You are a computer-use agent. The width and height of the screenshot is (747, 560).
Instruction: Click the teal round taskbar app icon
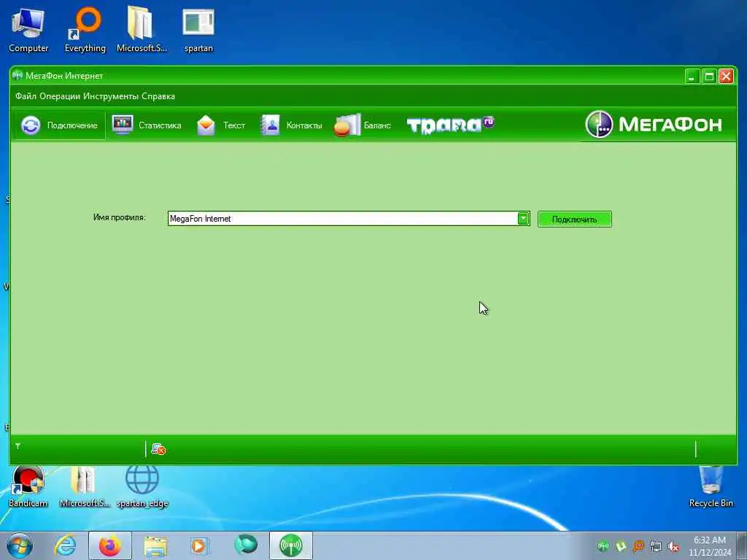tap(246, 545)
